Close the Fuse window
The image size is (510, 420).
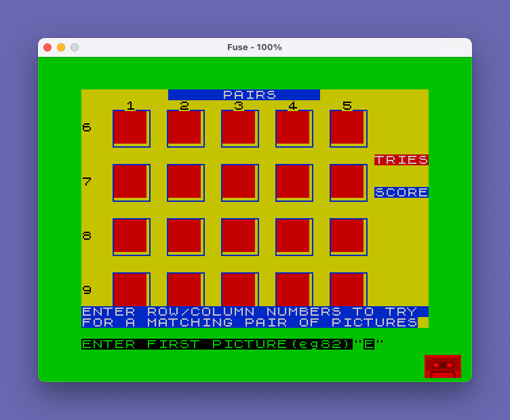click(x=47, y=47)
